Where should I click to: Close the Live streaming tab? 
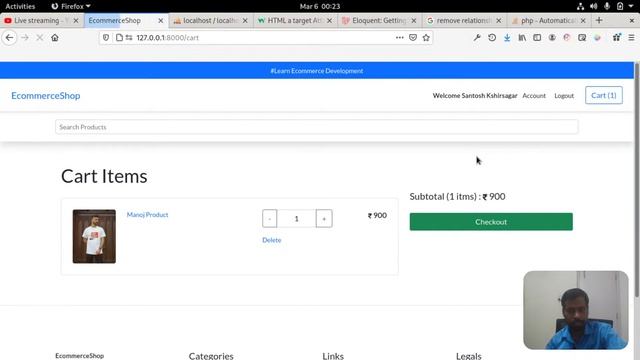pyautogui.click(x=76, y=20)
